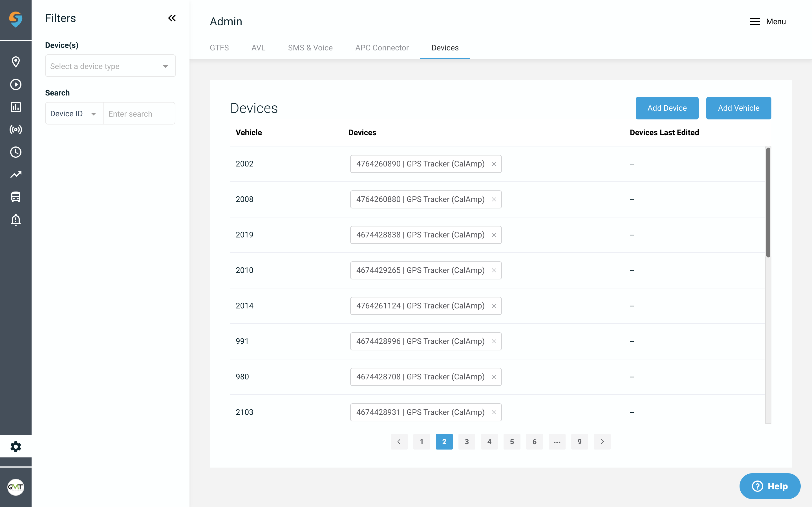This screenshot has height=507, width=812.
Task: Click the broadcast signal sidebar icon
Action: [x=16, y=130]
